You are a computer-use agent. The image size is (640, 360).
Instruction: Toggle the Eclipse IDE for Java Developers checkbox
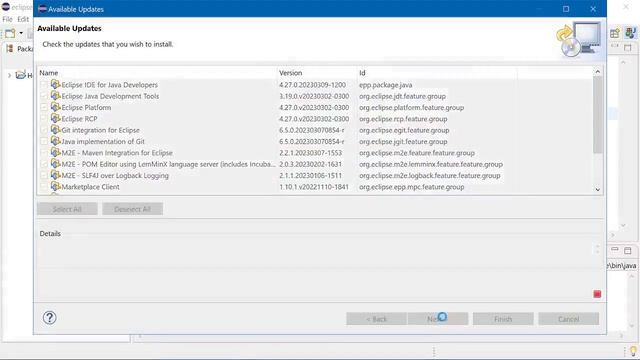(x=44, y=85)
